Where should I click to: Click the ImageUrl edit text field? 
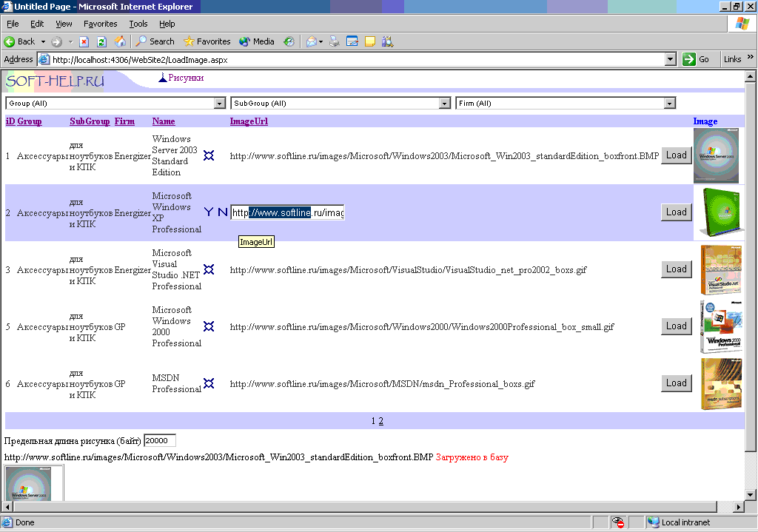pos(288,212)
